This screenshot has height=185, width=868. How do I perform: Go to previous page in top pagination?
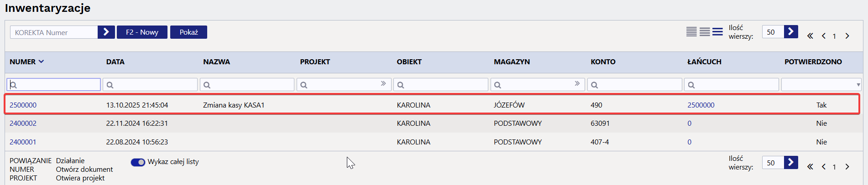click(x=824, y=36)
